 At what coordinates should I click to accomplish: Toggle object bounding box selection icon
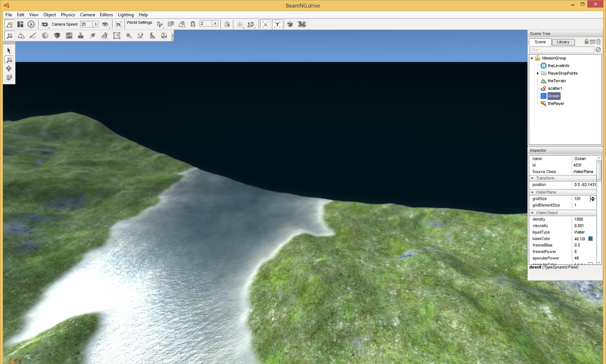(x=227, y=24)
